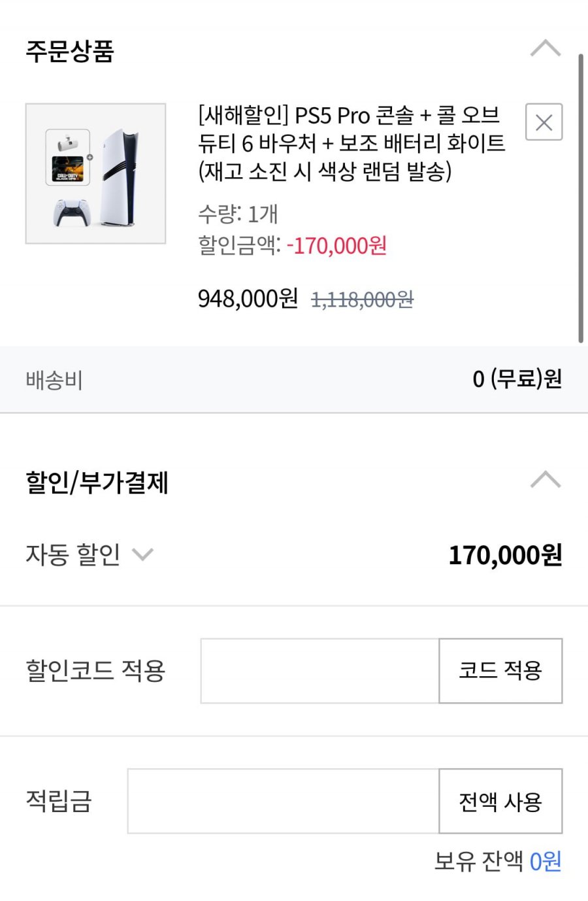
Task: Click the blue 0원 balance link
Action: point(545,861)
